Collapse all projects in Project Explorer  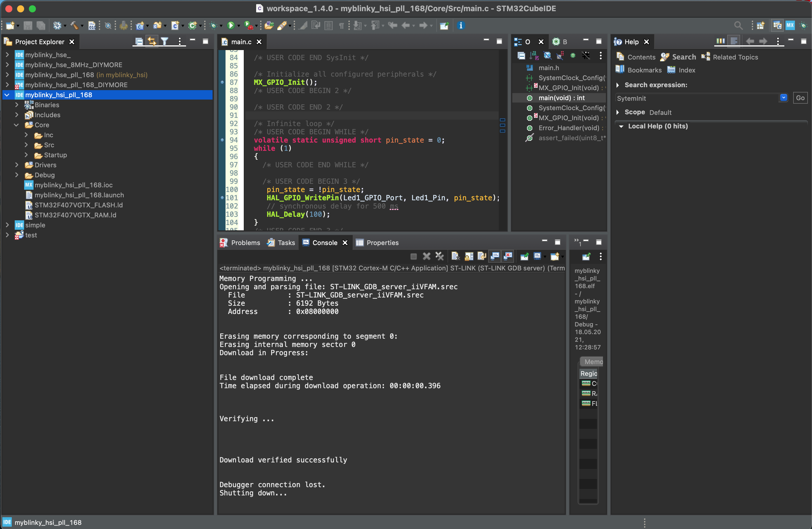(x=139, y=42)
